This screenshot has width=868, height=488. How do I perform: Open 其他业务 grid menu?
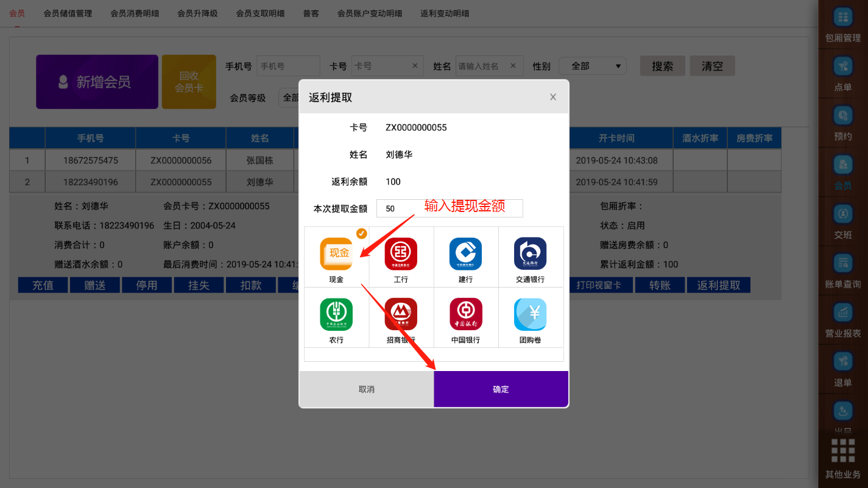tap(843, 458)
